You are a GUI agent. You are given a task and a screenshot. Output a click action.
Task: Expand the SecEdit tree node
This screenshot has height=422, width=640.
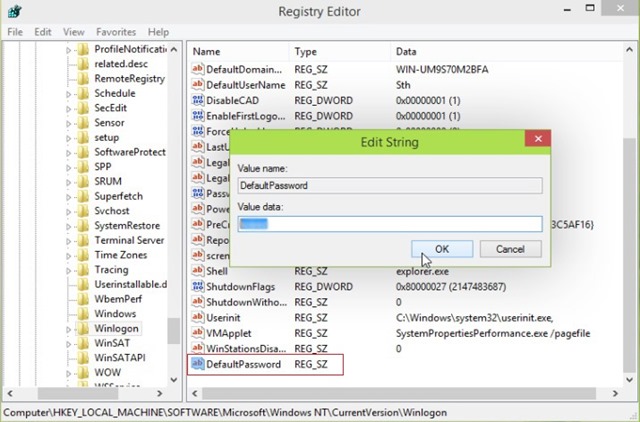(x=68, y=109)
